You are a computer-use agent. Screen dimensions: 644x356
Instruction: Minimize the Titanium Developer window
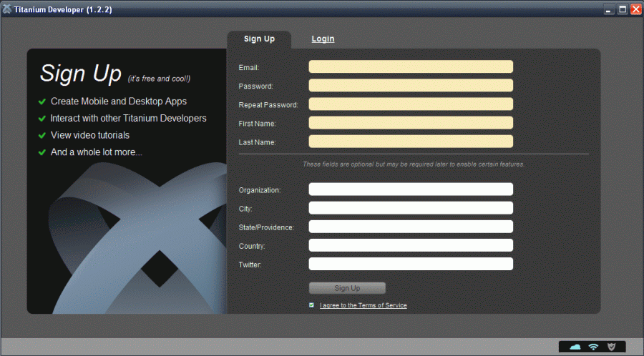(x=609, y=10)
